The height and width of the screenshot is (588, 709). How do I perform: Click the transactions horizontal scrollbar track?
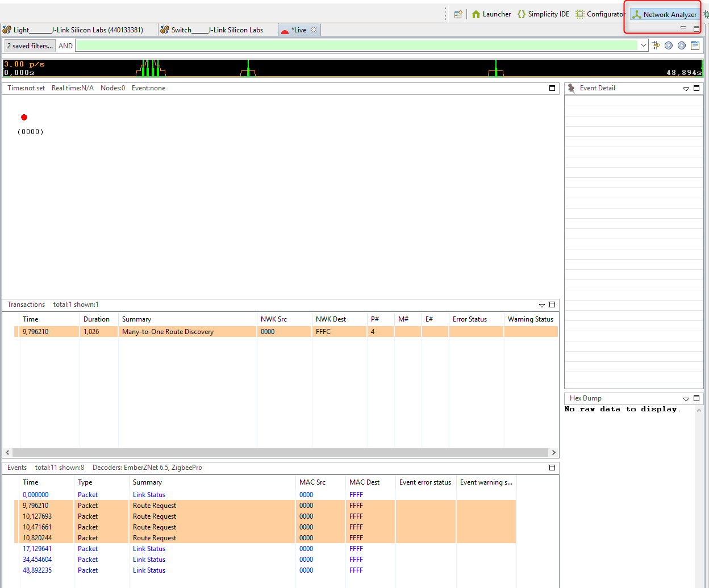(280, 452)
